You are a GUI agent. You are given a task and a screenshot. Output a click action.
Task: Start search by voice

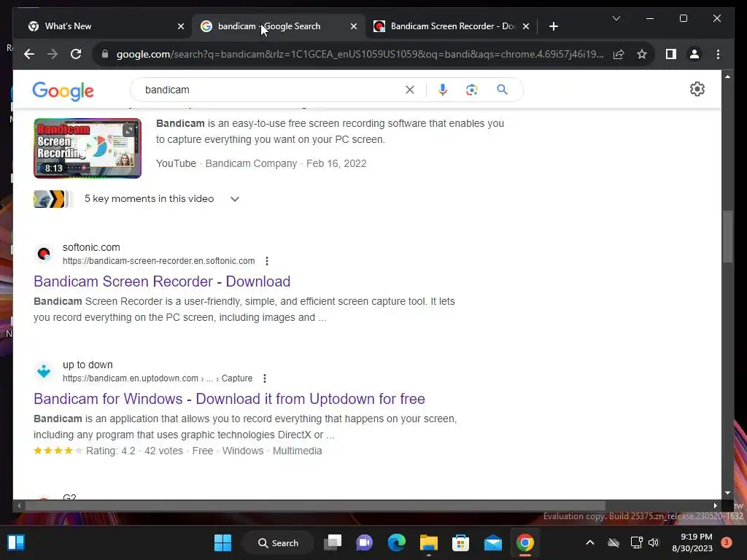443,90
